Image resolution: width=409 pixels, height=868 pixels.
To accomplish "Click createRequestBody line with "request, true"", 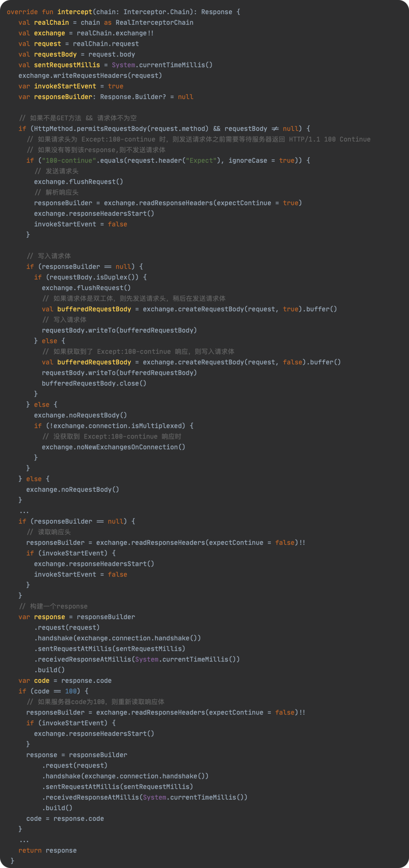I will (189, 309).
